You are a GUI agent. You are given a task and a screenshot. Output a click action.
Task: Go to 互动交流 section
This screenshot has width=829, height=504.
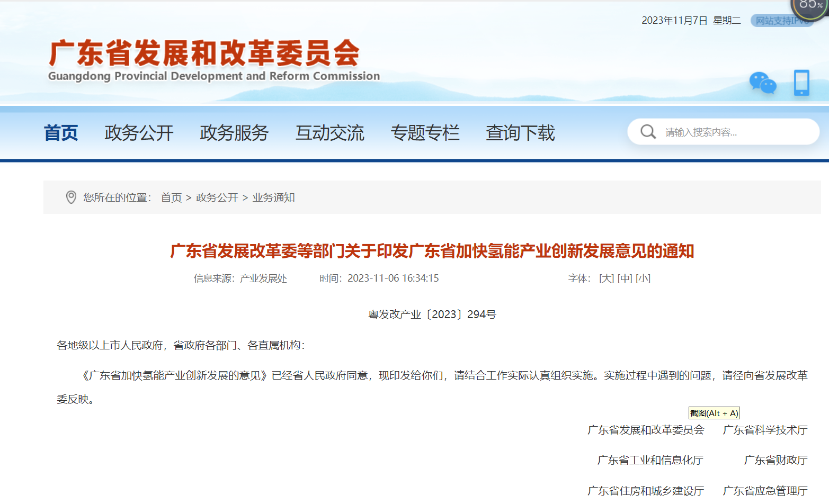(x=329, y=133)
